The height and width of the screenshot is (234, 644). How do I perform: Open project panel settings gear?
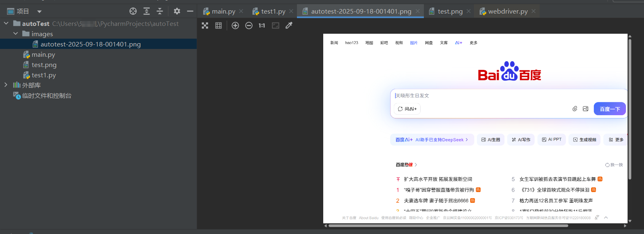[177, 11]
